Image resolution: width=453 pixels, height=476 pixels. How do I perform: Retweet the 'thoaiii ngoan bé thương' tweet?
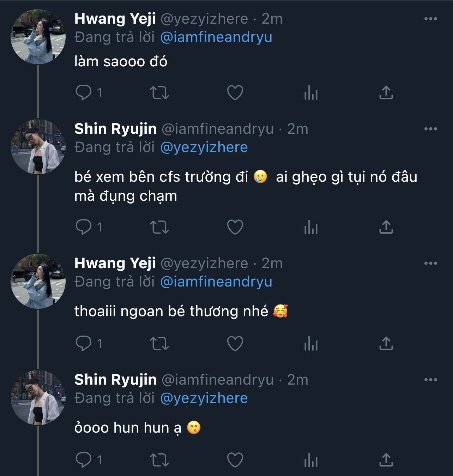coord(159,343)
